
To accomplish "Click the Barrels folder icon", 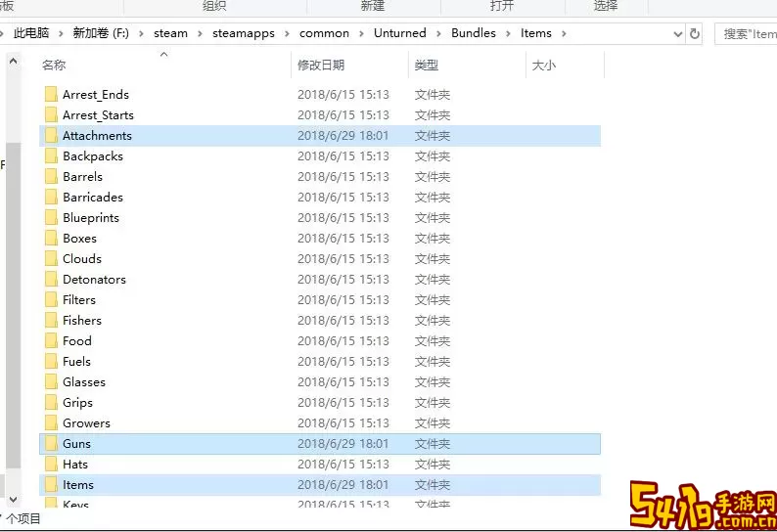I will click(x=51, y=176).
